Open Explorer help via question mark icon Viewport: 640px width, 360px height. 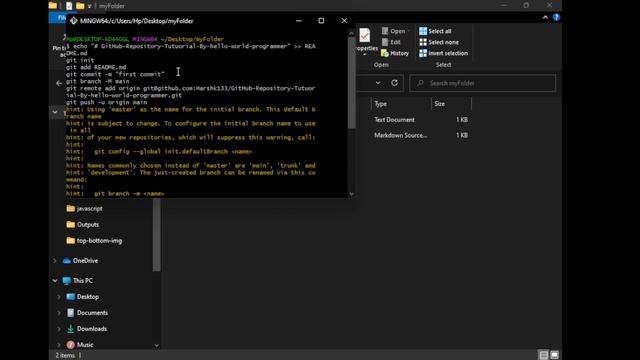556,18
